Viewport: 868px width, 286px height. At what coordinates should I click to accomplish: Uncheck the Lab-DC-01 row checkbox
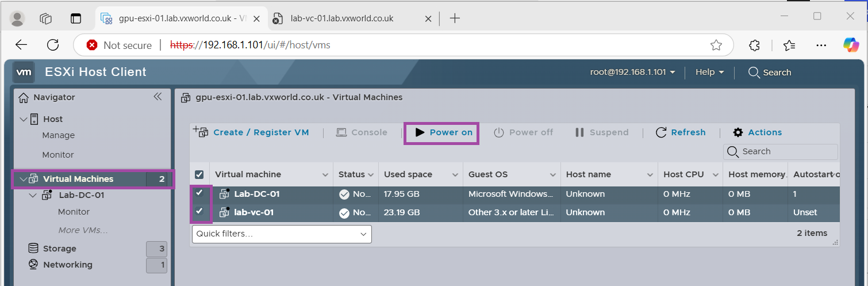click(199, 193)
